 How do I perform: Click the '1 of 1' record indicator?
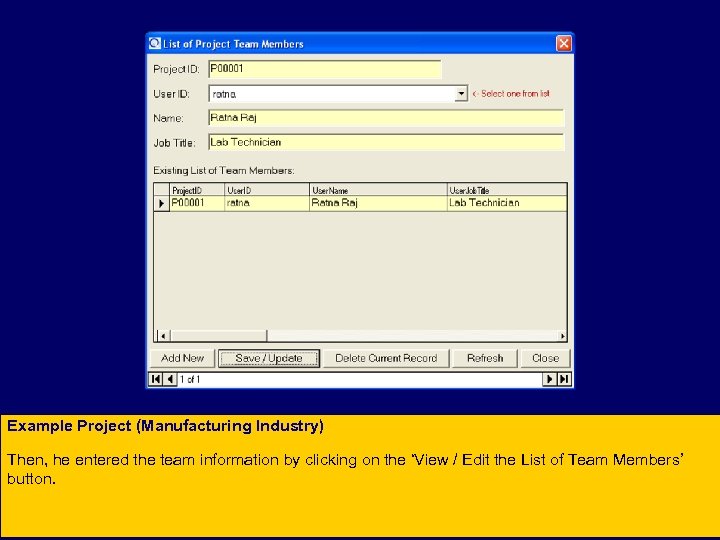[190, 380]
